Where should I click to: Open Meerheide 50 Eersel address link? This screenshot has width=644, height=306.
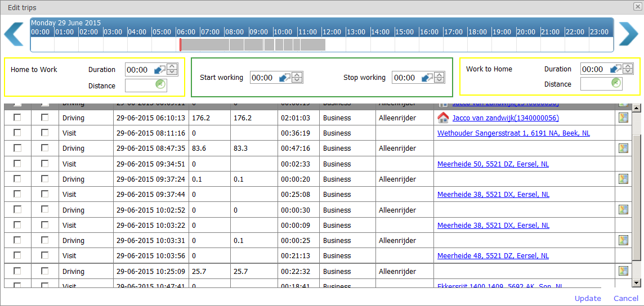493,164
